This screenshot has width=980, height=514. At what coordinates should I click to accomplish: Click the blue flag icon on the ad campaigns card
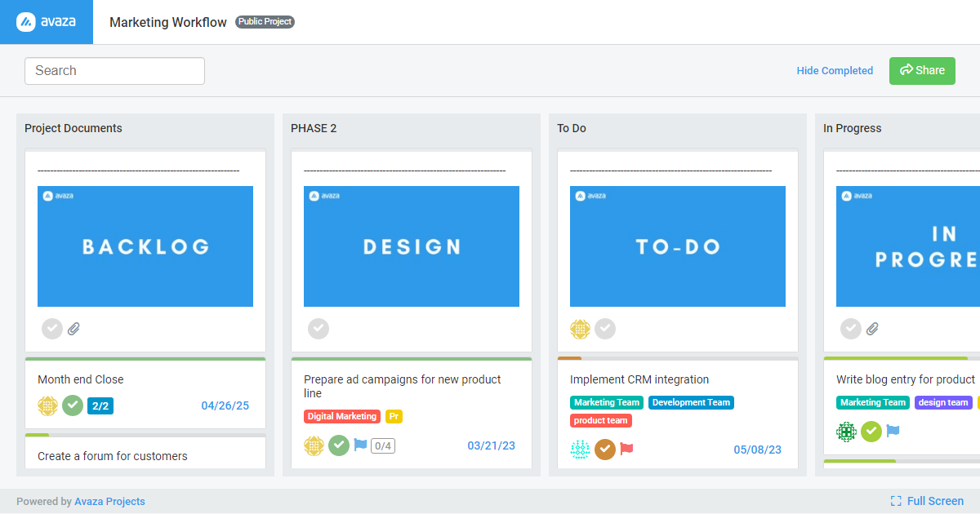pyautogui.click(x=359, y=446)
